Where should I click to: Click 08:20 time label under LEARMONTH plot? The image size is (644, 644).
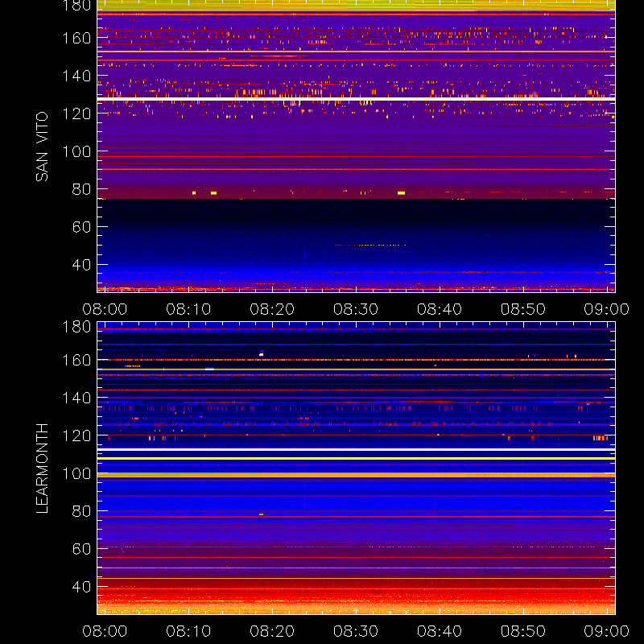[272, 631]
